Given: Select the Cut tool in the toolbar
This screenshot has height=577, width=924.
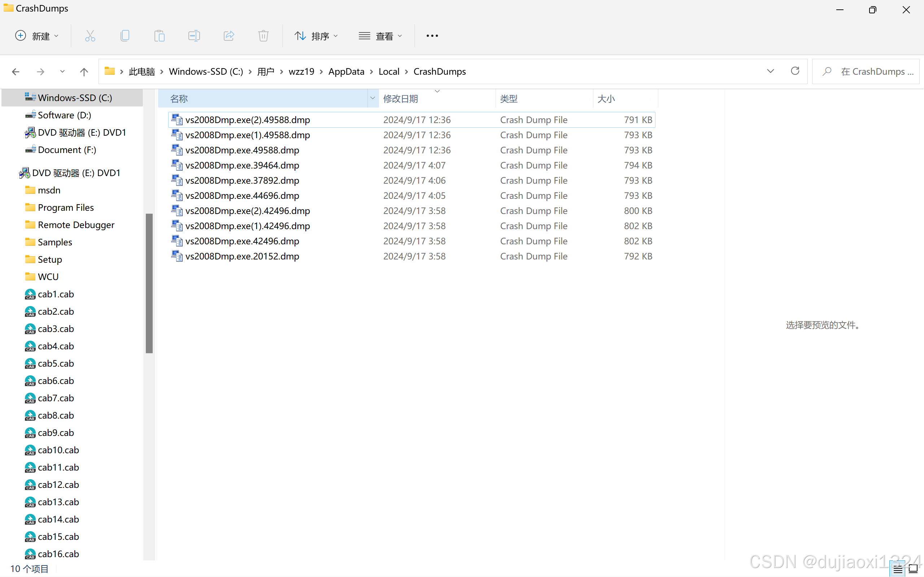Looking at the screenshot, I should click(90, 35).
